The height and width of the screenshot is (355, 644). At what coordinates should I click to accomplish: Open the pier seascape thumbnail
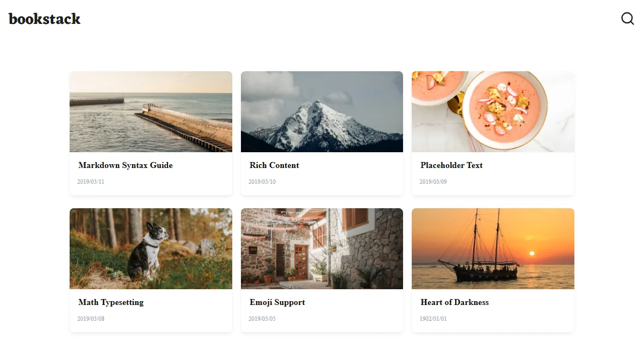pyautogui.click(x=151, y=111)
